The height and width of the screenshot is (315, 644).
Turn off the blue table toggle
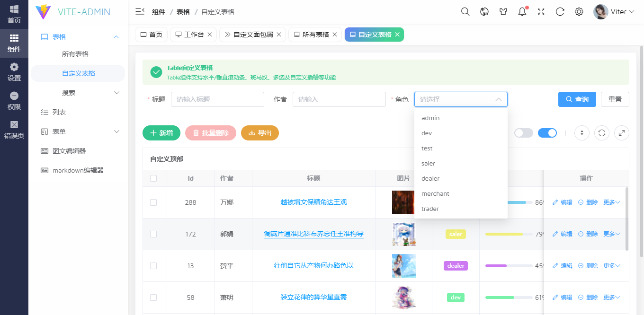[x=547, y=133]
